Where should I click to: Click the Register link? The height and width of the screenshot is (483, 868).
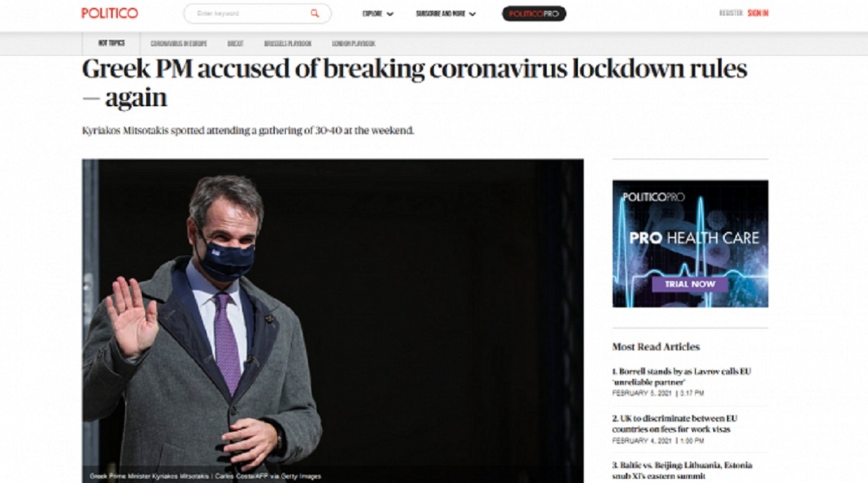coord(731,13)
